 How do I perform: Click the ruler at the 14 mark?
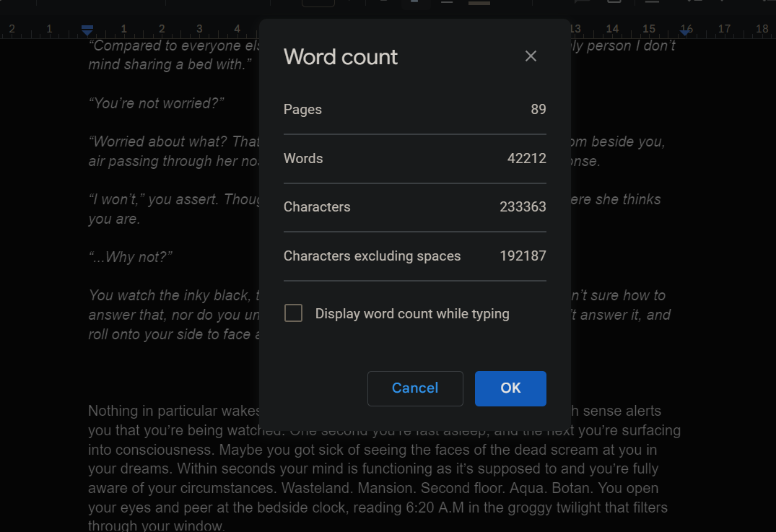pos(612,29)
